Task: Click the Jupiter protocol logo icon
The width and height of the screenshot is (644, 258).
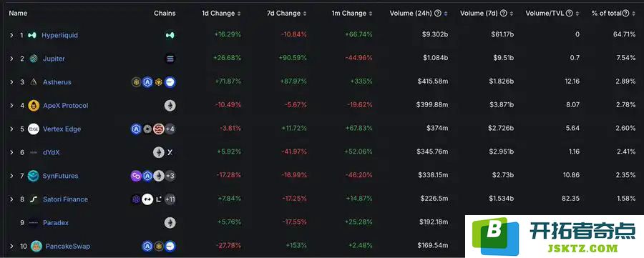Action: (33, 59)
